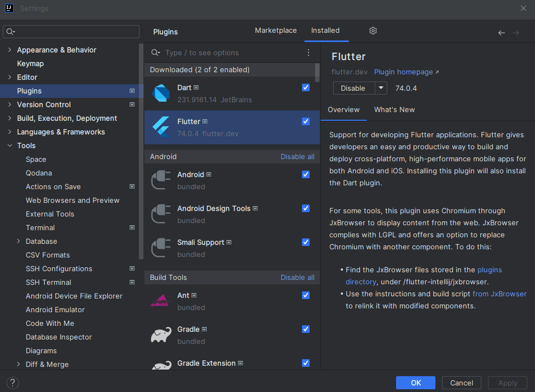This screenshot has width=535, height=392.
Task: Toggle the Android Design Tools checkbox
Action: [x=305, y=208]
